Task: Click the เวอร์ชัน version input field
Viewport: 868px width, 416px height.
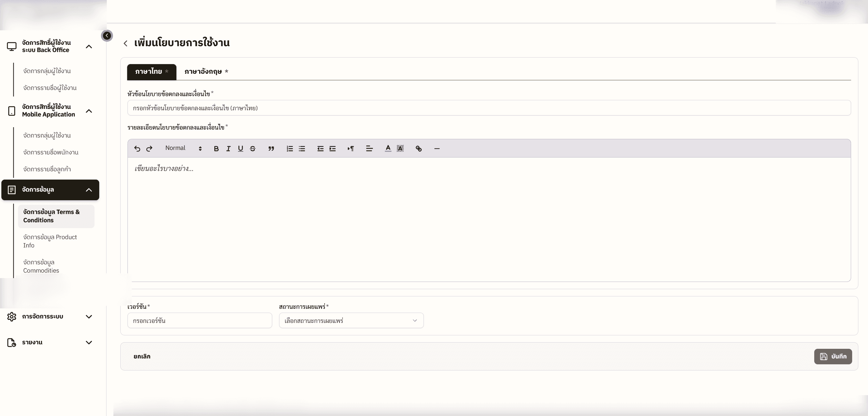Action: click(200, 321)
